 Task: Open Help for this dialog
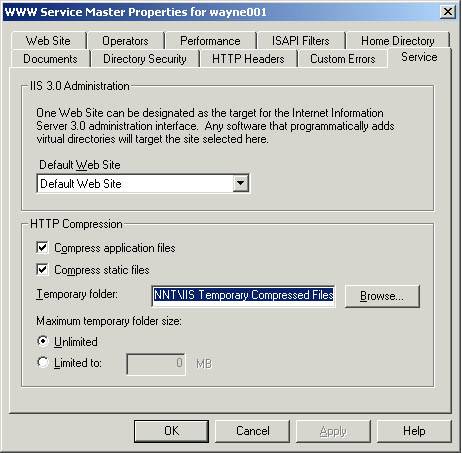pos(414,431)
